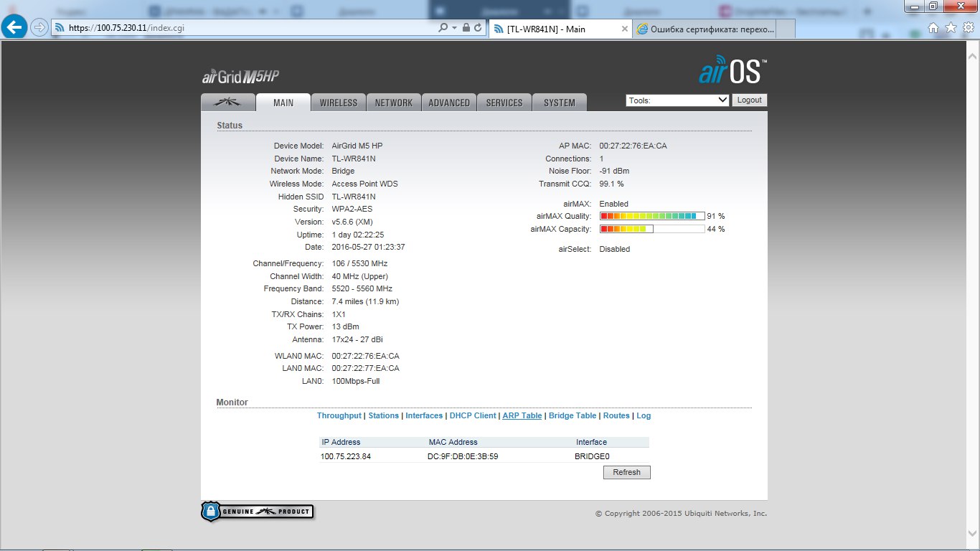
Task: Click the MAC Address column header
Action: [453, 442]
